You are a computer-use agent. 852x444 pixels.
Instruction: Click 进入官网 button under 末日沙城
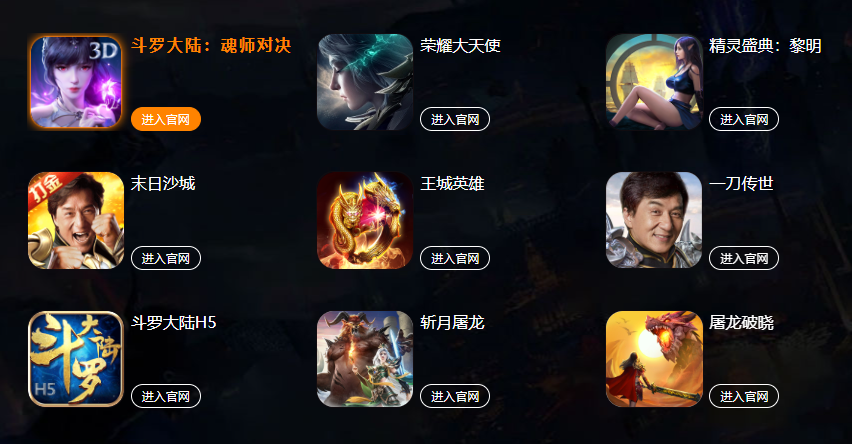pyautogui.click(x=166, y=258)
